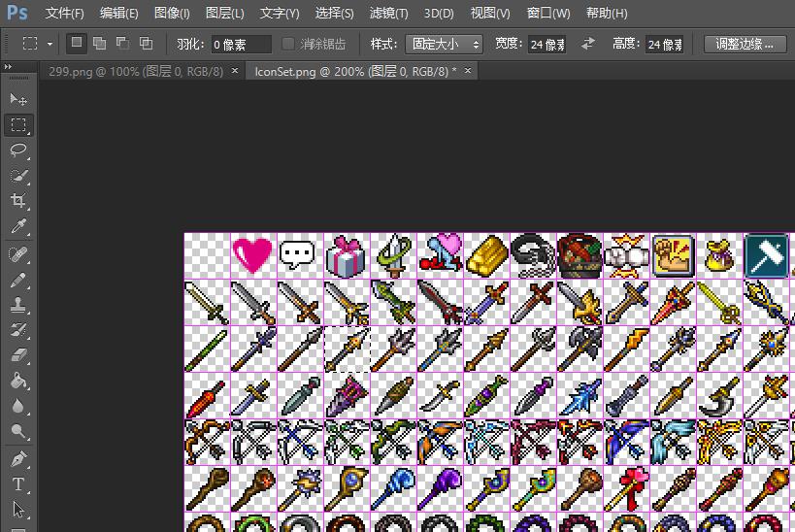795x532 pixels.
Task: Open the 视图(V) menu
Action: point(490,13)
